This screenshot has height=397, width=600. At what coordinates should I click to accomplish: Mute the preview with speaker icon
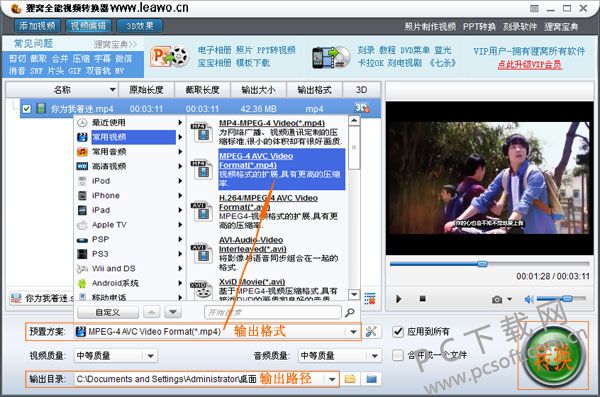[529, 299]
